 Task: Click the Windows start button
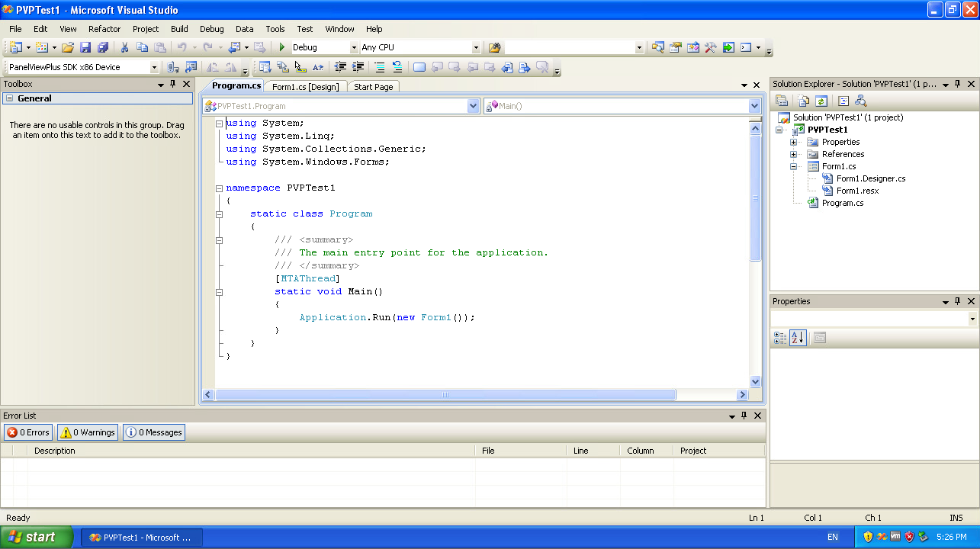point(37,537)
